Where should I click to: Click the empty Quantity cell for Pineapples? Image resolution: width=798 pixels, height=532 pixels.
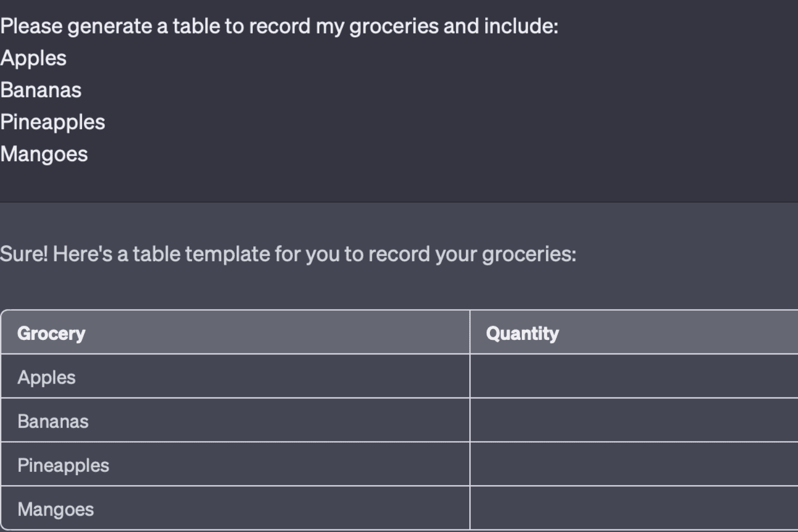tap(633, 464)
